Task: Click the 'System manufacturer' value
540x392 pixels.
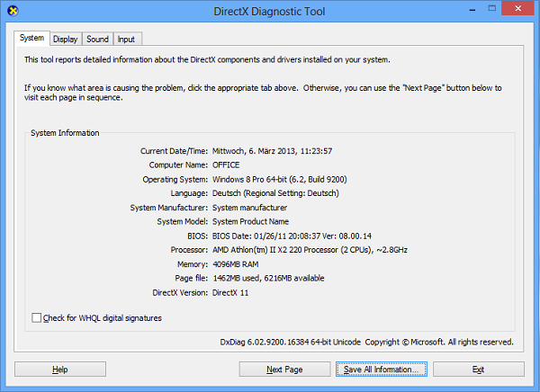Action: point(249,208)
